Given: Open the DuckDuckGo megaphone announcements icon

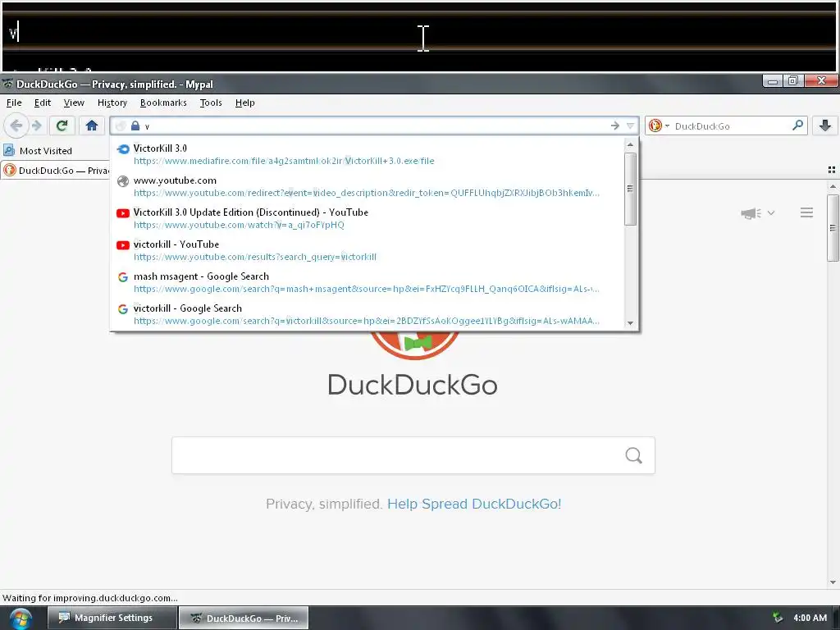Looking at the screenshot, I should click(x=751, y=213).
